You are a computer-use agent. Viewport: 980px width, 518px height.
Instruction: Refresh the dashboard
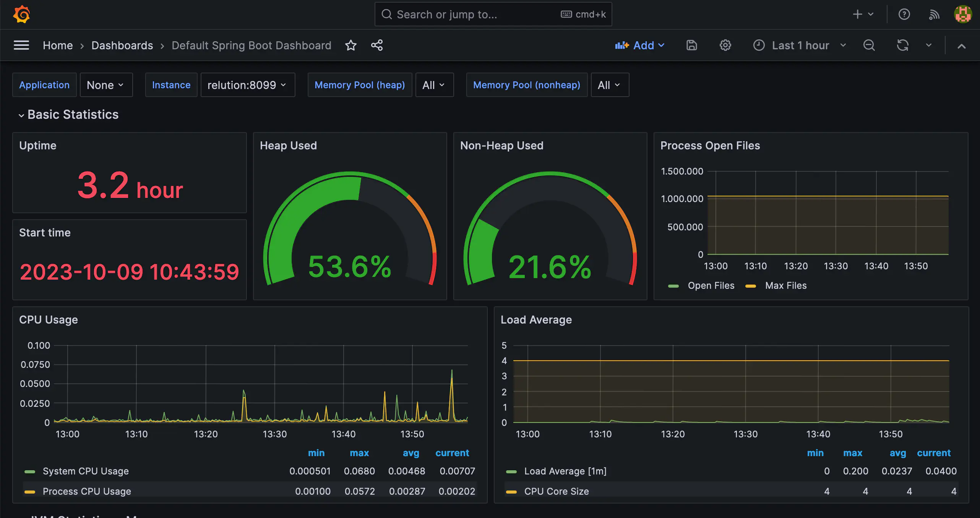902,45
